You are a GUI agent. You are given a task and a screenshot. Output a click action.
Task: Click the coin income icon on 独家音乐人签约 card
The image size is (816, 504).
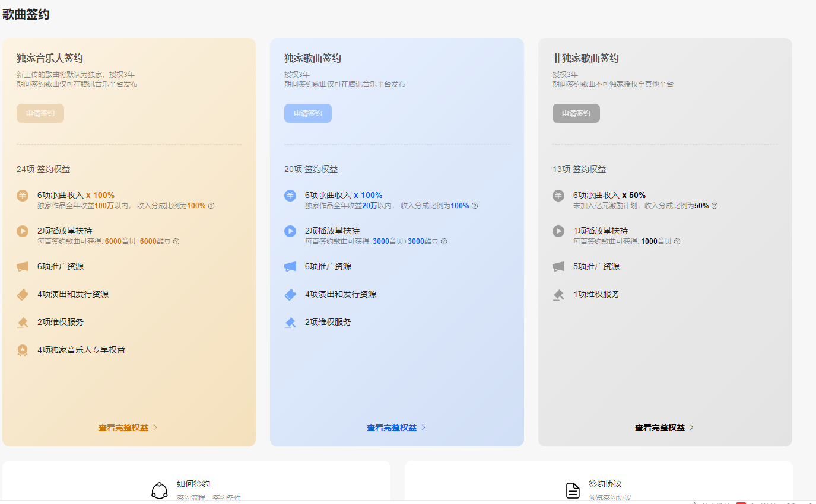[23, 194]
